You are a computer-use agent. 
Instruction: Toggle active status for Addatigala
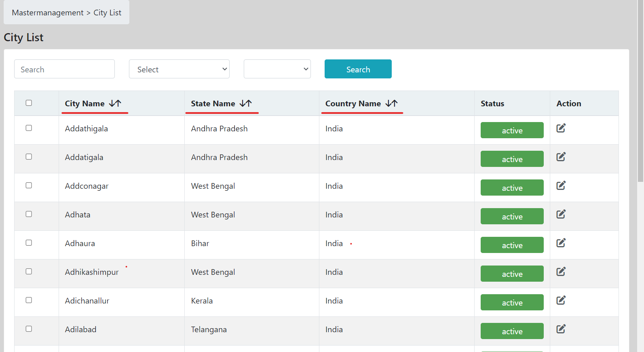pos(512,159)
